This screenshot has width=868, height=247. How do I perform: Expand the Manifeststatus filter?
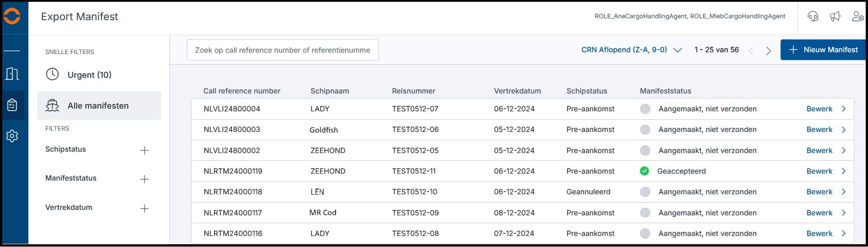tap(144, 179)
